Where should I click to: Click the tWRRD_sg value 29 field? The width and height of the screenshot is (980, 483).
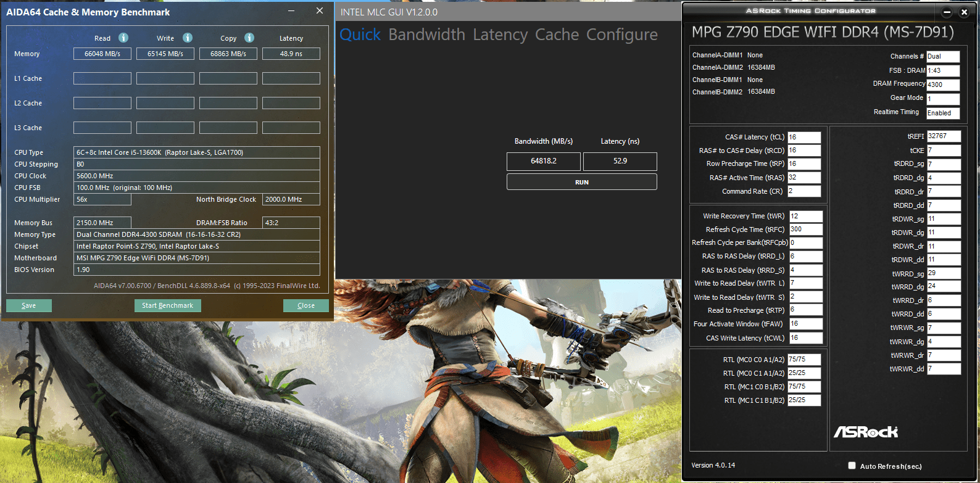coord(944,273)
